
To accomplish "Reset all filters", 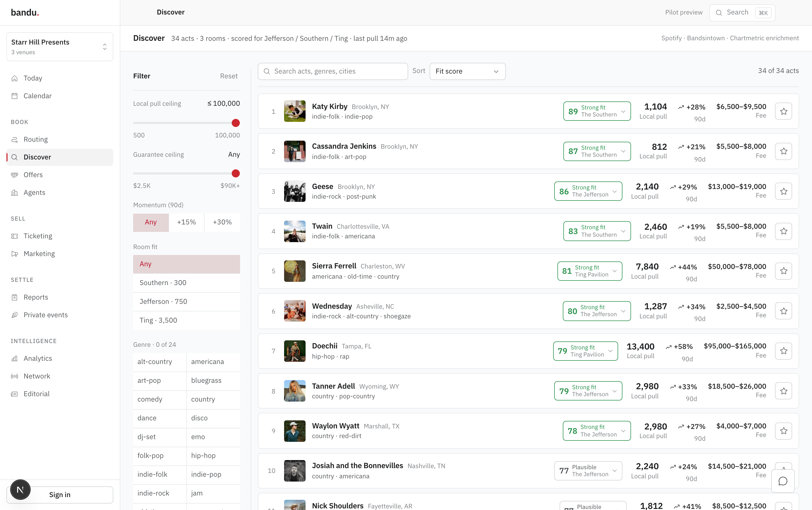I will point(229,76).
